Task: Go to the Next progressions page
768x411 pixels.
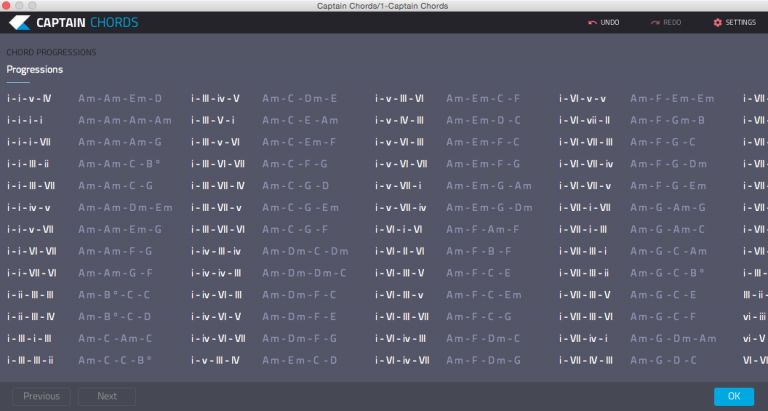Action: (107, 396)
